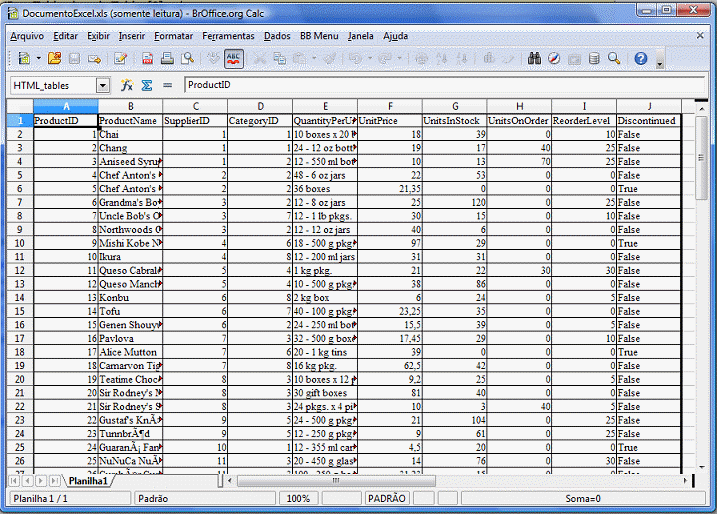Toggle Data Sources cylinder icon
717x514 pixels.
pyautogui.click(x=594, y=59)
